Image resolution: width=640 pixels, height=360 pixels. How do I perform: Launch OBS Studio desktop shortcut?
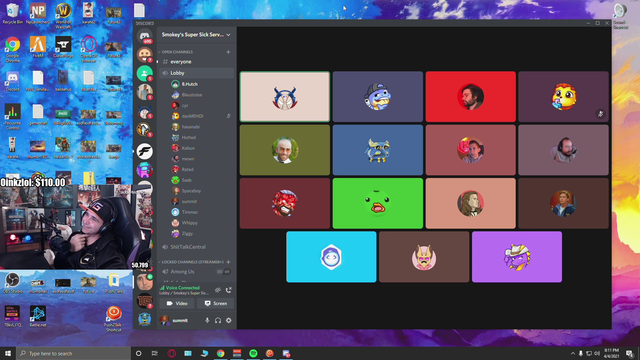point(13,283)
